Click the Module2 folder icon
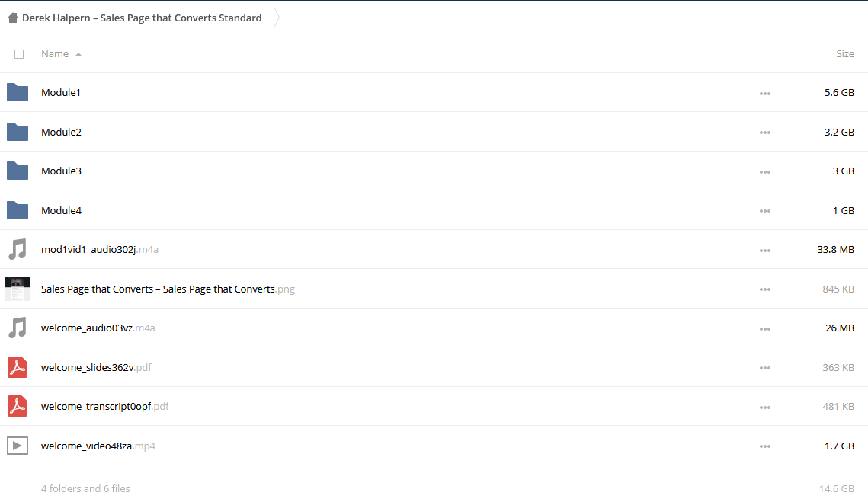868x502 pixels. point(18,132)
